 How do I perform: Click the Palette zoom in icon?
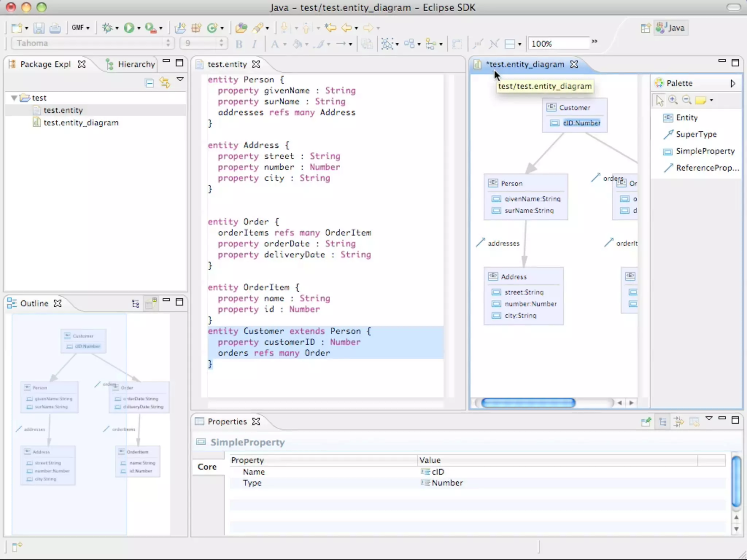pyautogui.click(x=673, y=100)
